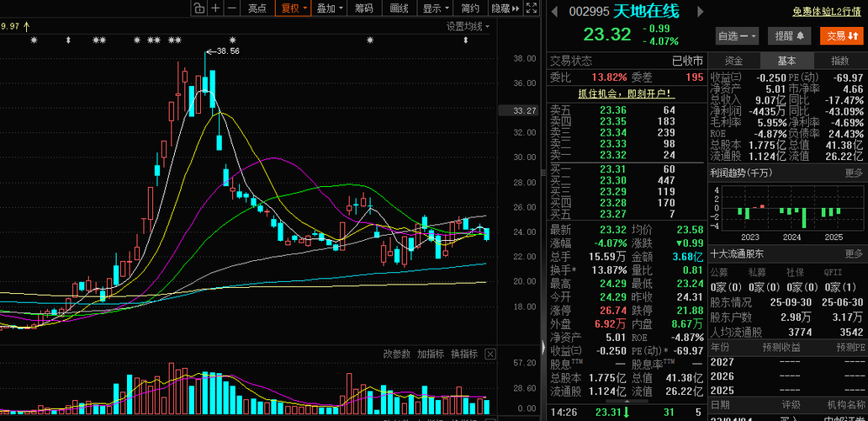
Task: Select the 卖五 23.36 order row
Action: click(626, 110)
